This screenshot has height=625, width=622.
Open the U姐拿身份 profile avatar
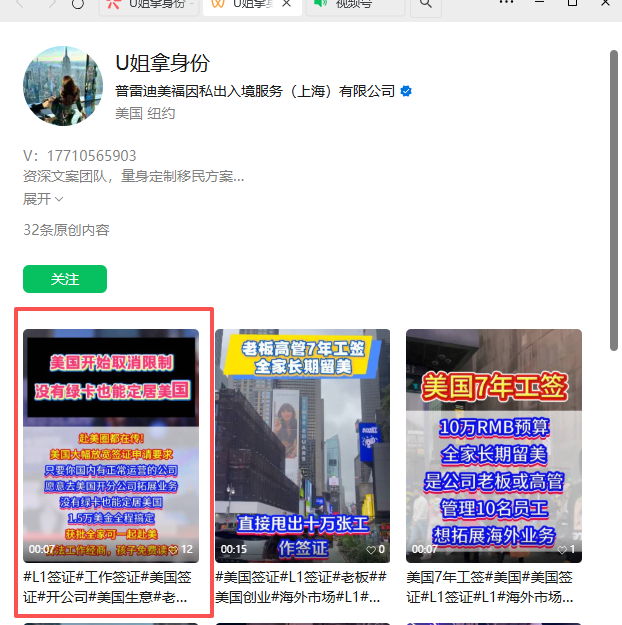pos(63,86)
